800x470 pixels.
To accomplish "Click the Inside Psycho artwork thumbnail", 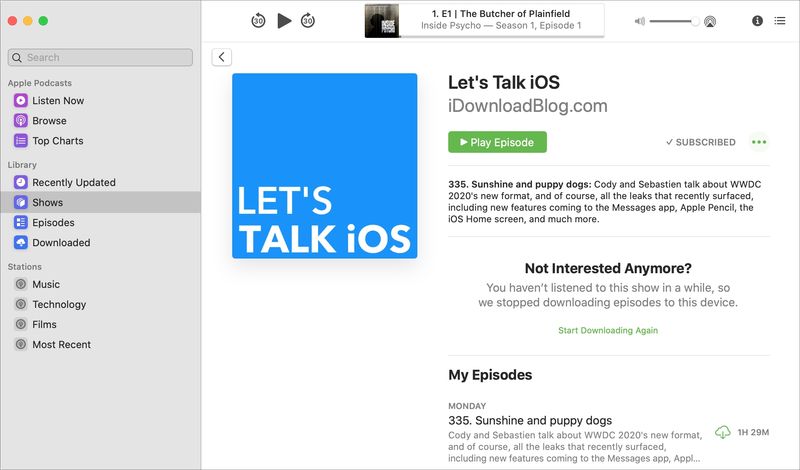I will [382, 21].
